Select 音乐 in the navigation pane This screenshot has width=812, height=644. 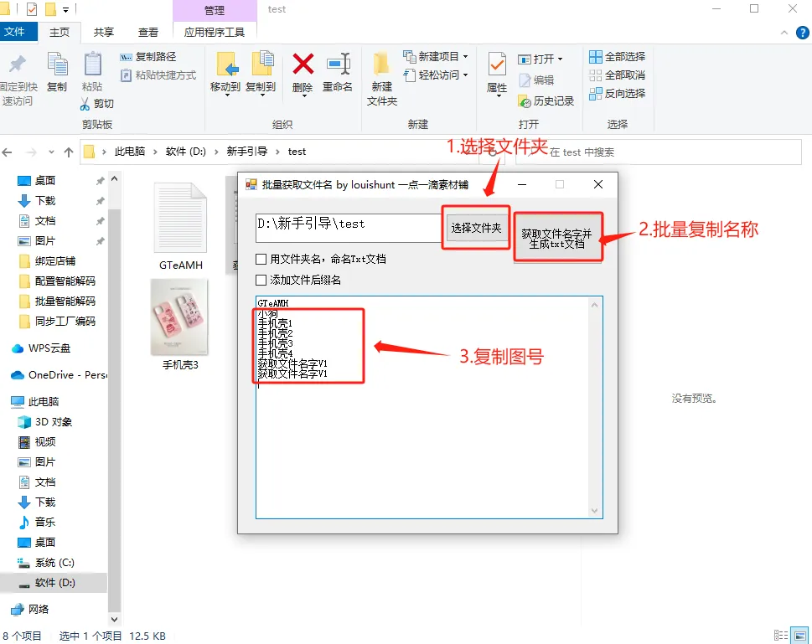click(x=45, y=523)
